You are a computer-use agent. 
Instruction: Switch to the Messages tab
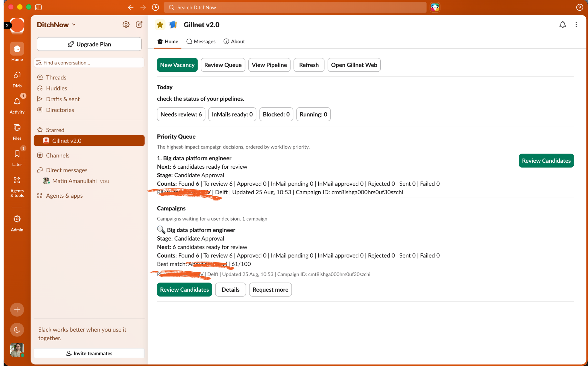click(201, 41)
